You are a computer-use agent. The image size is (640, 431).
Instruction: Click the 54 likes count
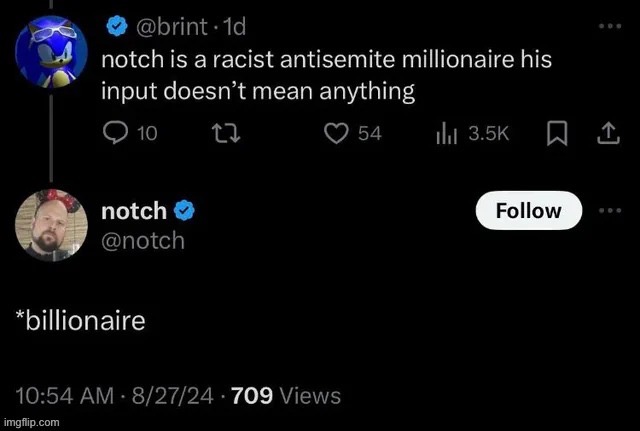click(369, 134)
